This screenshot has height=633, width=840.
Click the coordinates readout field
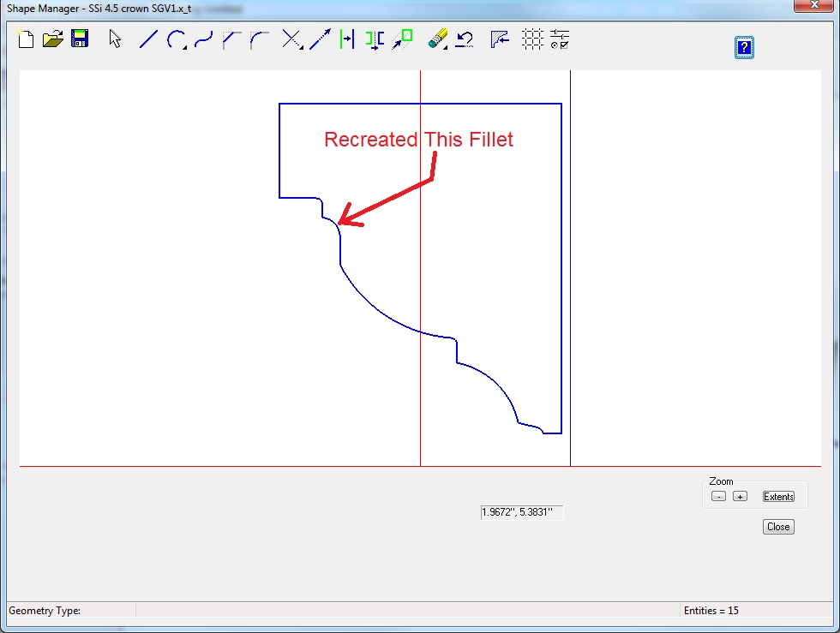click(x=521, y=512)
